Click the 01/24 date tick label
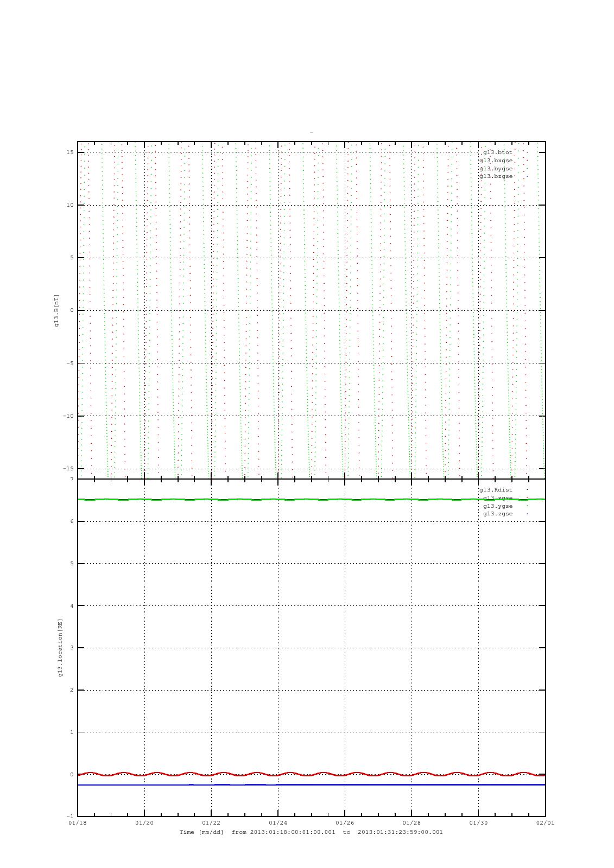 277,823
